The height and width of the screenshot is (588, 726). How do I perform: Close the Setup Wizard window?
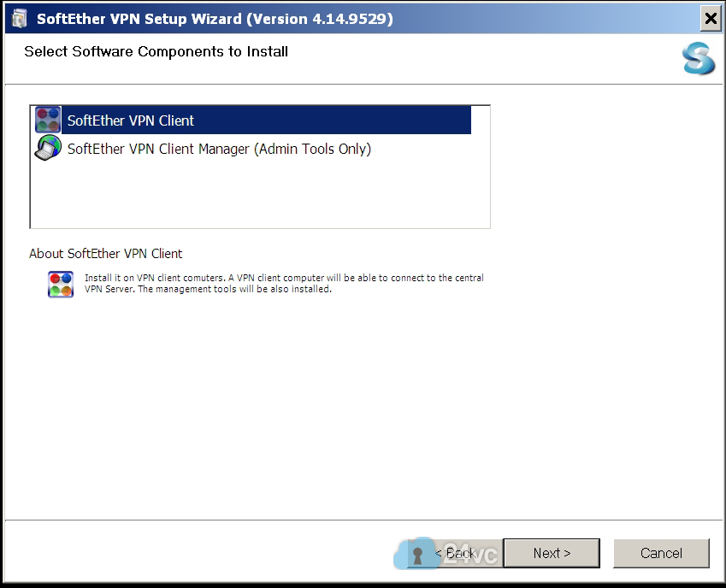pos(711,19)
